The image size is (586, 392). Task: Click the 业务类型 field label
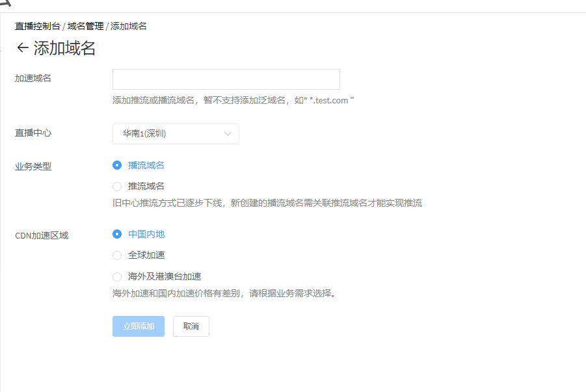click(x=33, y=166)
